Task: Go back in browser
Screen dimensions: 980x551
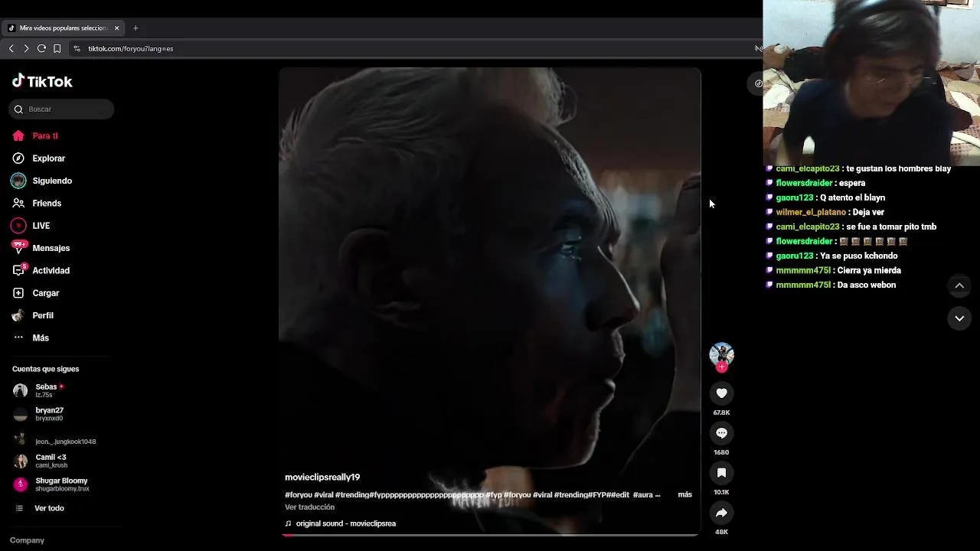Action: click(x=11, y=48)
